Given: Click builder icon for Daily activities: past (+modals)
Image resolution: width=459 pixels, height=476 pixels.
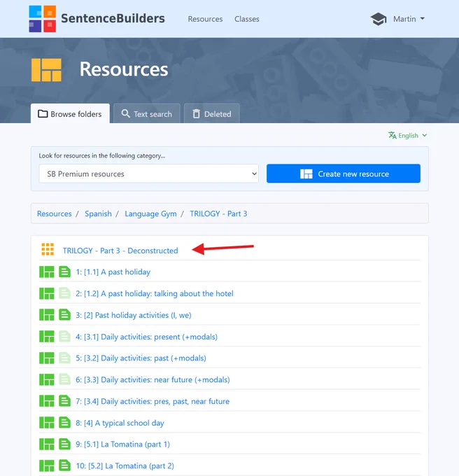Looking at the screenshot, I should 47,358.
